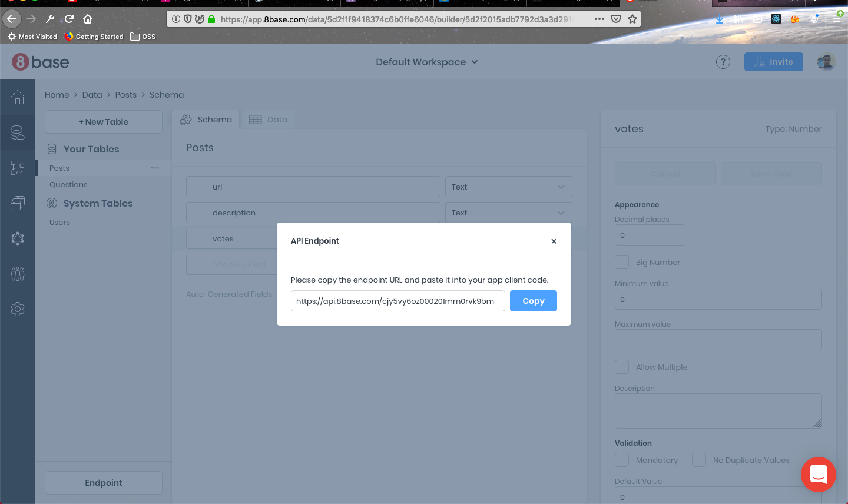Viewport: 848px width, 504px height.
Task: Bookmark this page with the star
Action: click(x=632, y=19)
